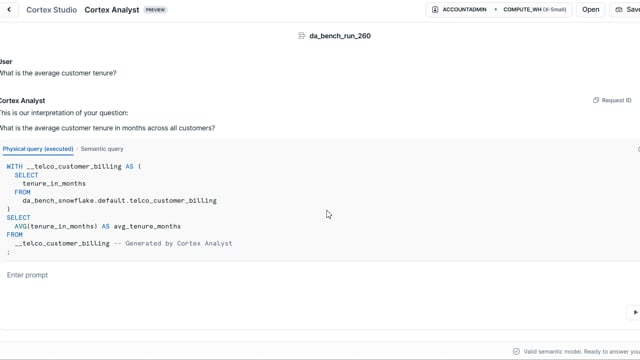Go back using the left chevron
This screenshot has width=640, height=360.
9,9
